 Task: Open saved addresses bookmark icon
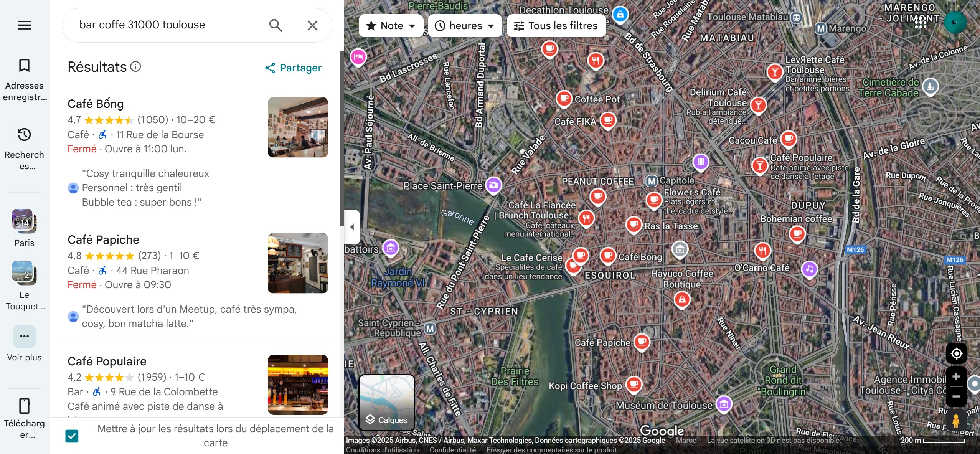[24, 66]
